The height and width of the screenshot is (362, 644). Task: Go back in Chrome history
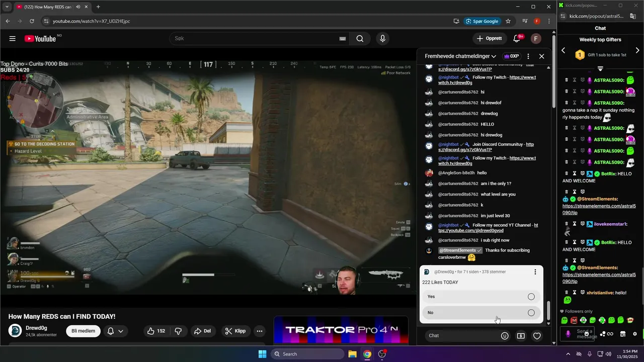click(8, 21)
